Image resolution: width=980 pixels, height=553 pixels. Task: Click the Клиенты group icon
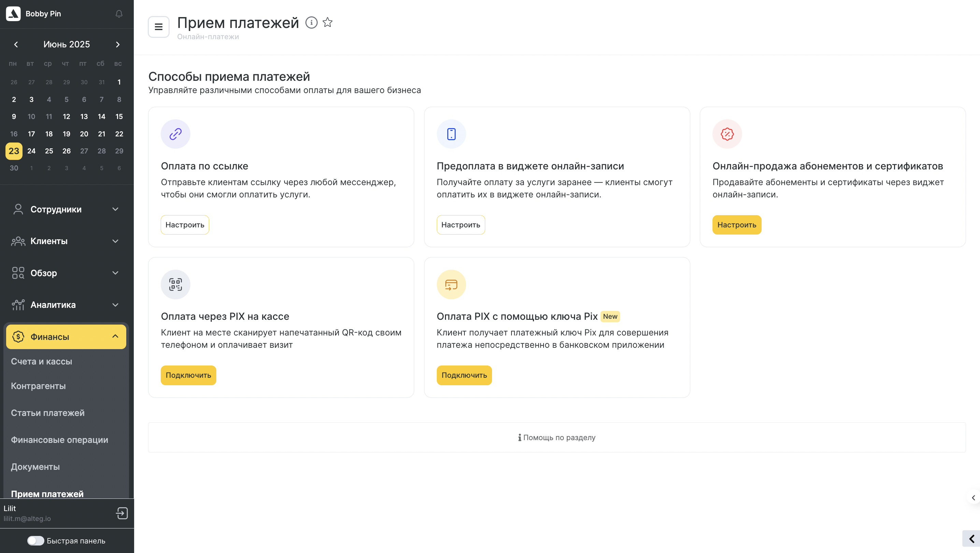[x=18, y=241]
